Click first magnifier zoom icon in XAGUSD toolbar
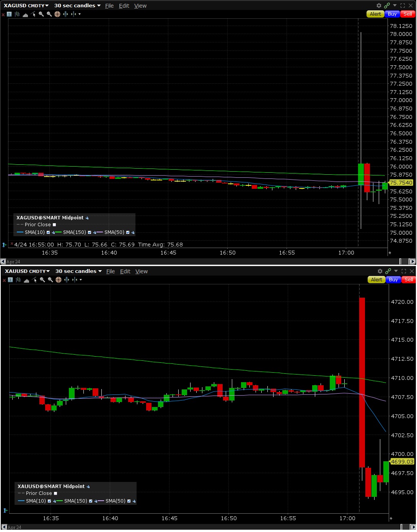 41,14
